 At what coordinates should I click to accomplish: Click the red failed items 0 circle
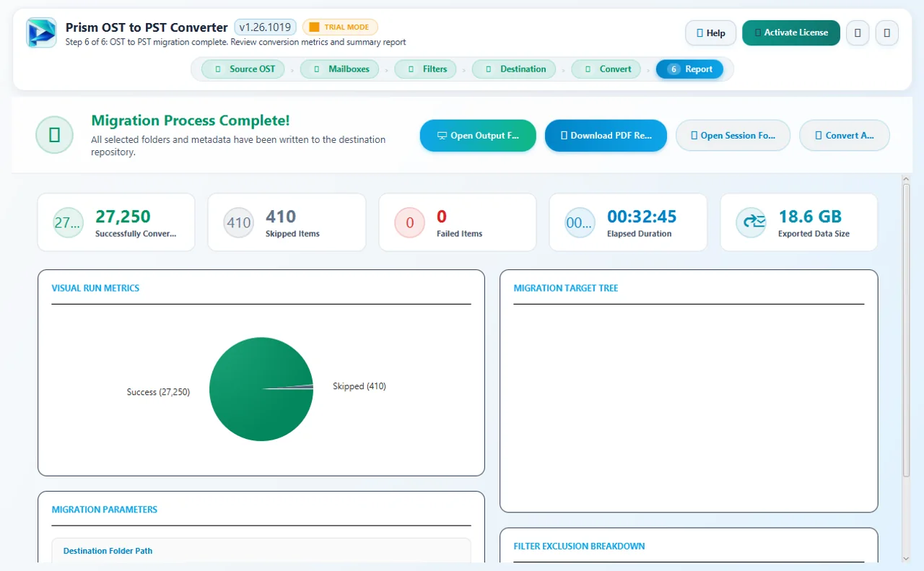pyautogui.click(x=410, y=222)
